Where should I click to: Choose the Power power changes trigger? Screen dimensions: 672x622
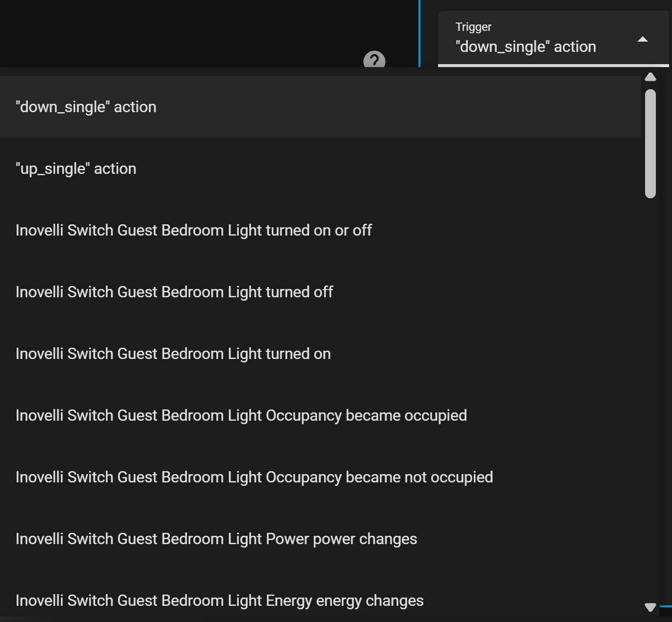[216, 539]
